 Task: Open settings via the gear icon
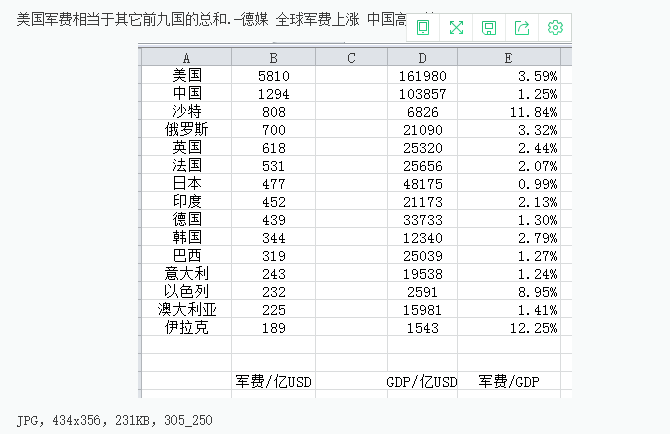coord(555,28)
